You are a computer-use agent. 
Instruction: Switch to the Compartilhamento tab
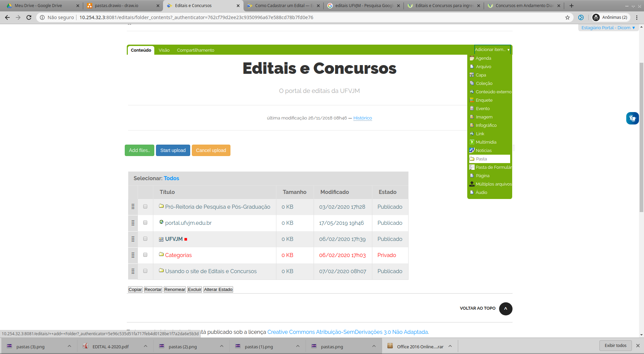pos(196,50)
